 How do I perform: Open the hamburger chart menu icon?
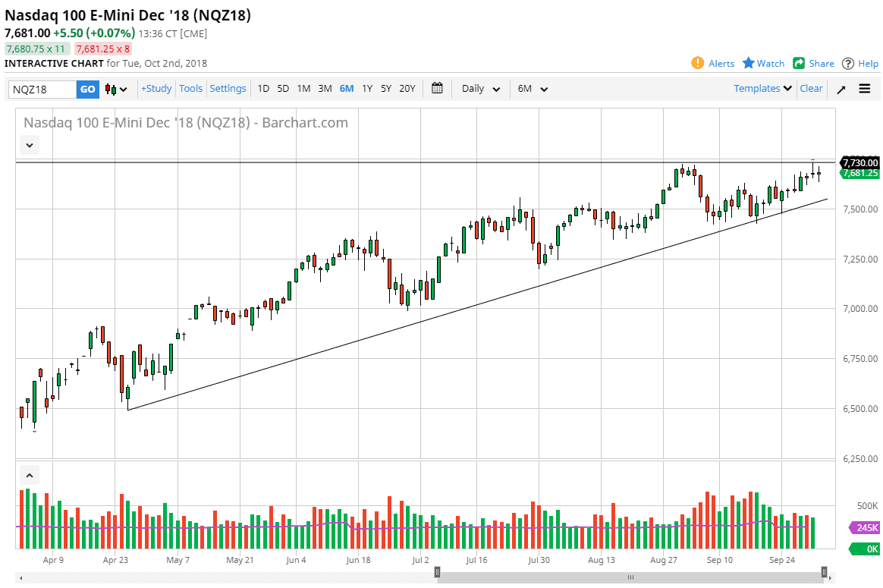coord(864,89)
